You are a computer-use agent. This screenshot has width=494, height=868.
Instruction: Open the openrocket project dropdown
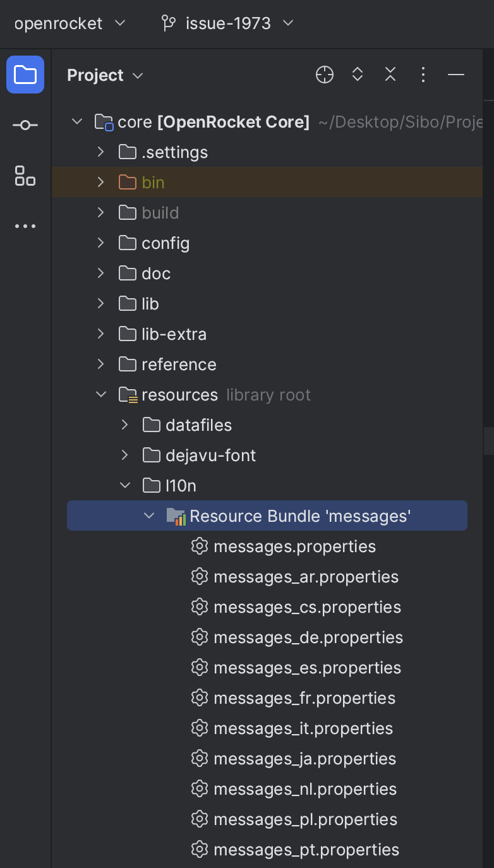tap(70, 23)
